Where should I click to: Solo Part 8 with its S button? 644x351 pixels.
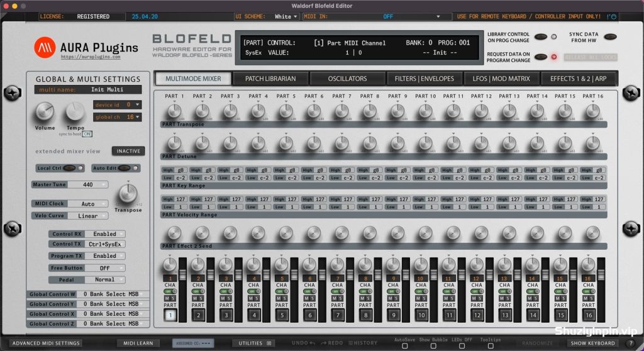(369, 298)
